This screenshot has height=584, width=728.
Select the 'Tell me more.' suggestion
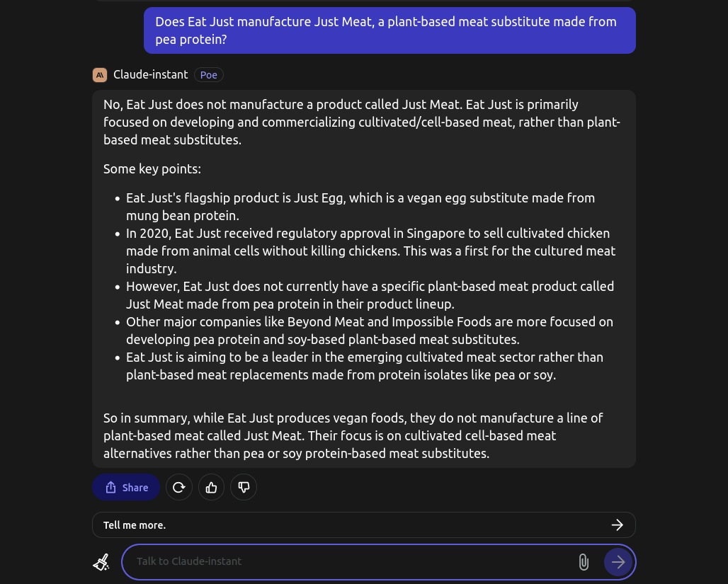click(x=363, y=525)
